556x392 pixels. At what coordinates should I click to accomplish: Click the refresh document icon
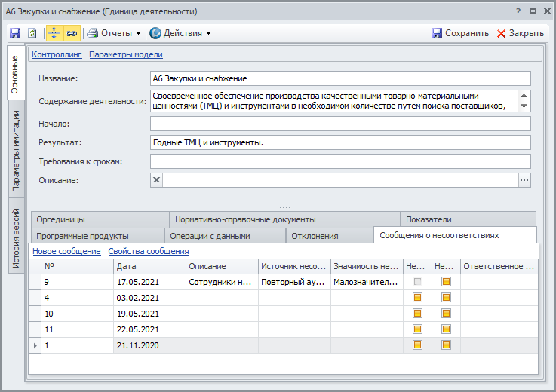pos(32,33)
